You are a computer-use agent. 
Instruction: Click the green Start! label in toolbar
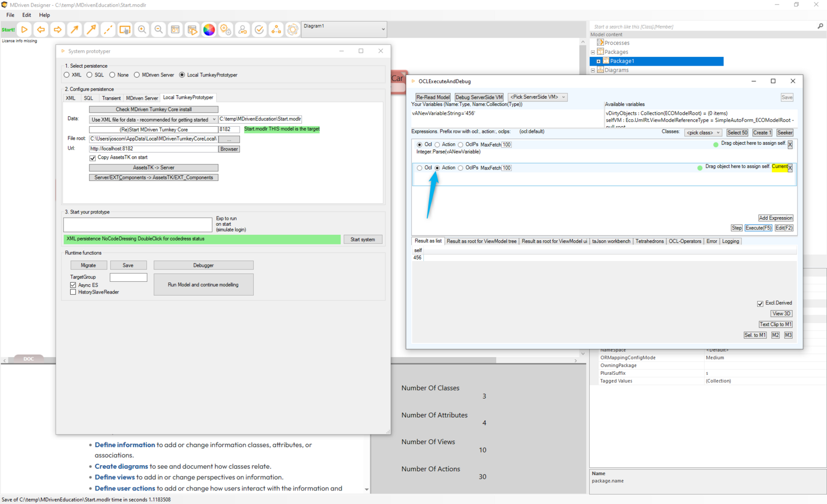[x=8, y=29]
